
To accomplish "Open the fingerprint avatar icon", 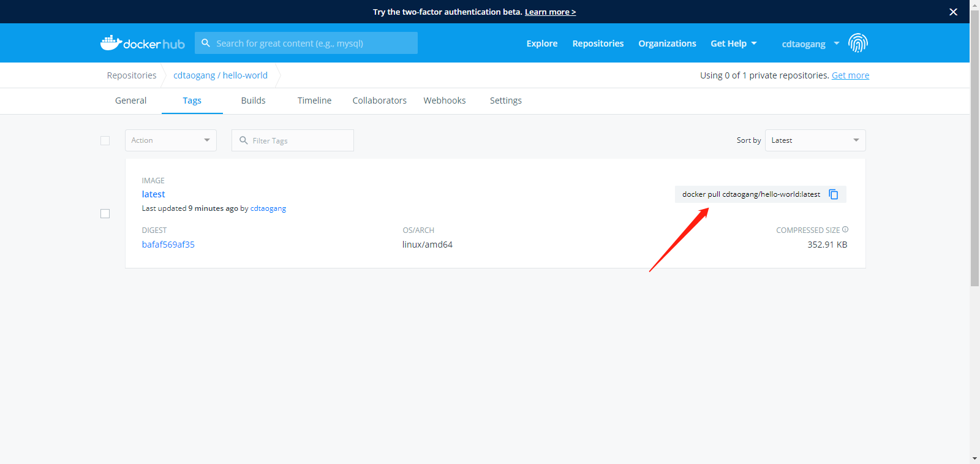I will (858, 43).
